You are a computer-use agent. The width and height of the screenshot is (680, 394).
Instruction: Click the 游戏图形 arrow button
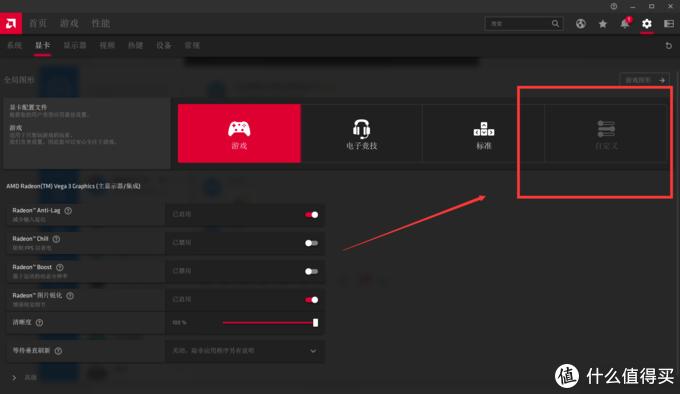click(645, 80)
